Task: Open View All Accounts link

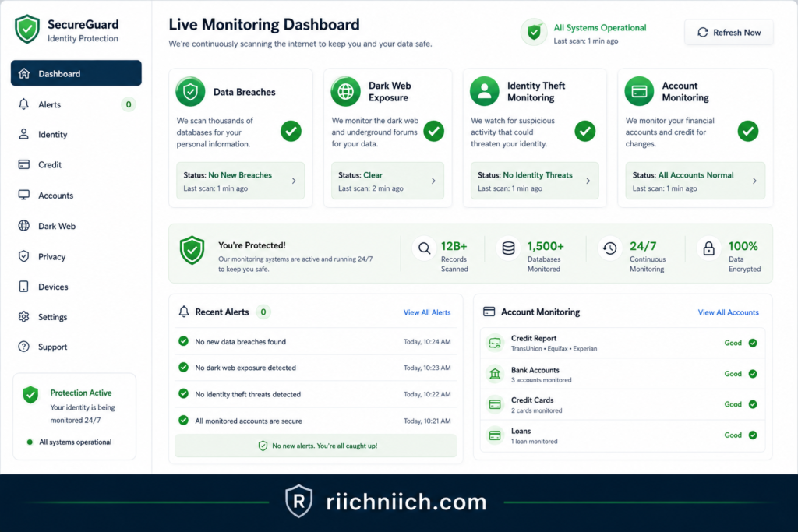Action: 729,312
